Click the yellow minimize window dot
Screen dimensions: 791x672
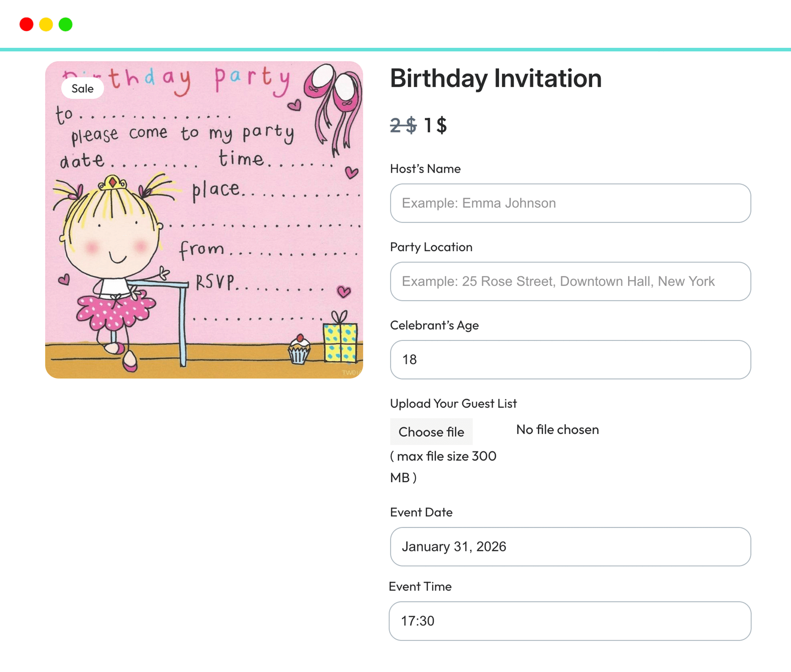click(46, 25)
